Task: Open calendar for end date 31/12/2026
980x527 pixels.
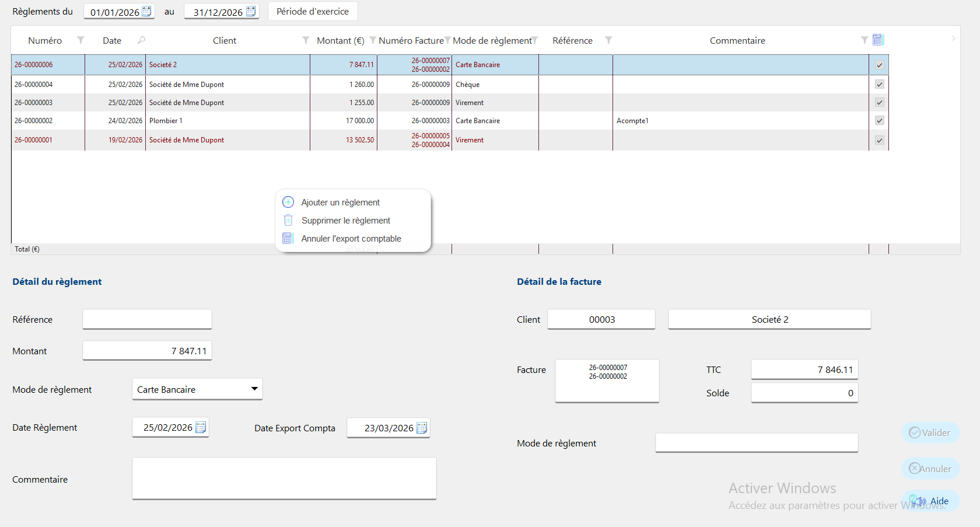Action: 251,11
